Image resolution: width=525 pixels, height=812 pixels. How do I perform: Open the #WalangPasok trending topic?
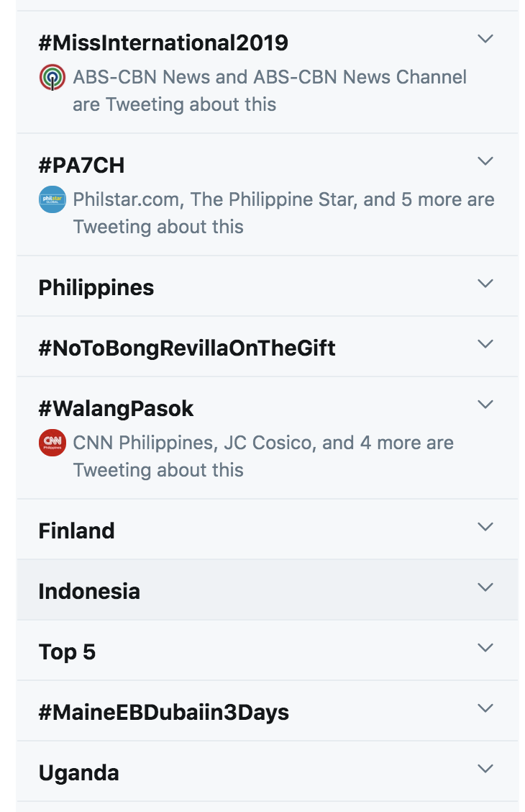117,409
